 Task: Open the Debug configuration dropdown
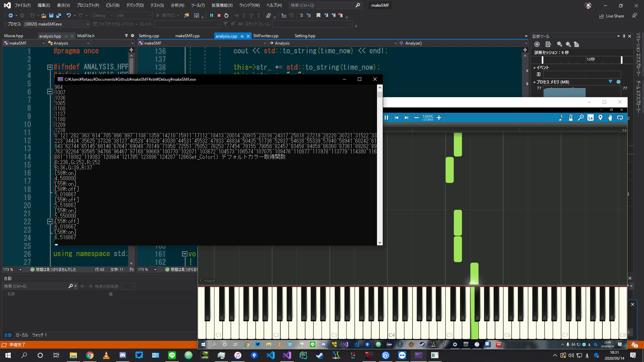(x=103, y=15)
